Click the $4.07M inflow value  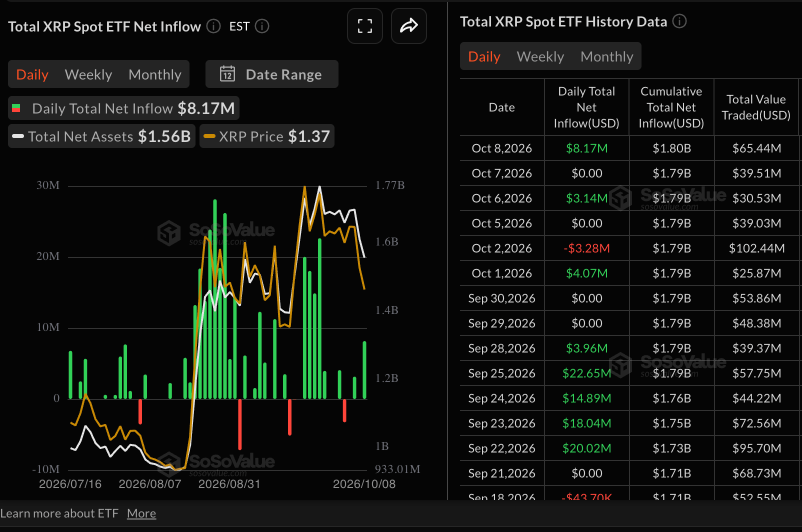pyautogui.click(x=587, y=273)
